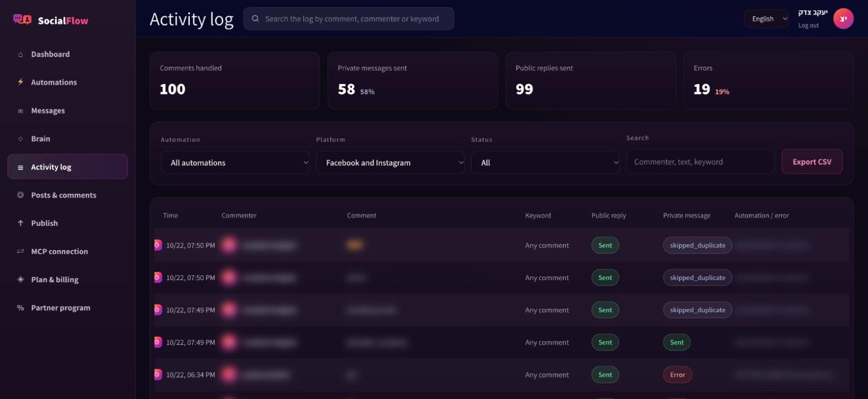Click the Publish upward arrow icon
This screenshot has height=399, width=868.
click(21, 223)
